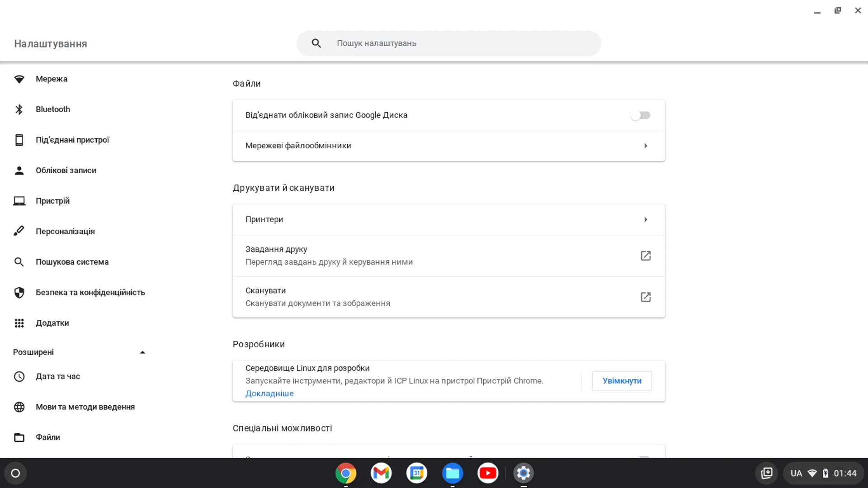868x488 pixels.
Task: Launch Chrome from the shelf
Action: [346, 473]
